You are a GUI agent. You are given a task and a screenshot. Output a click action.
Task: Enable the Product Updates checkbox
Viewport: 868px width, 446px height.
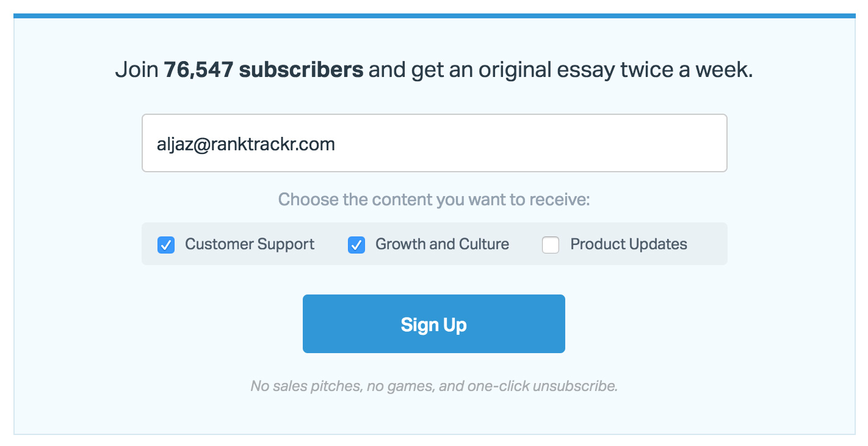coord(551,245)
